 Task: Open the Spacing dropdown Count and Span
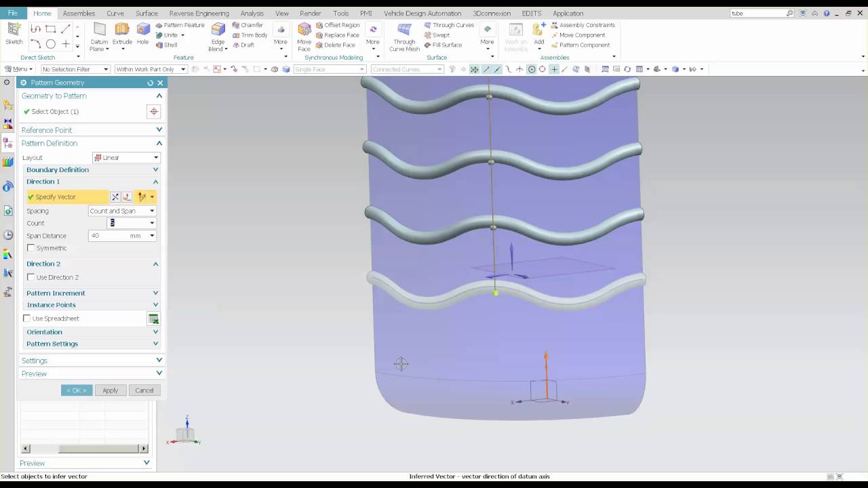click(122, 211)
